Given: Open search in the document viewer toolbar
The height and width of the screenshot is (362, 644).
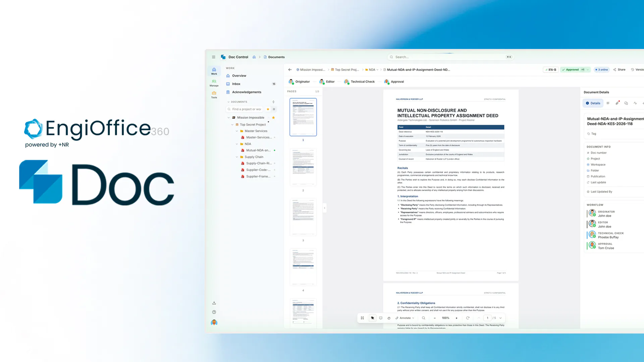Looking at the screenshot, I should point(424,318).
